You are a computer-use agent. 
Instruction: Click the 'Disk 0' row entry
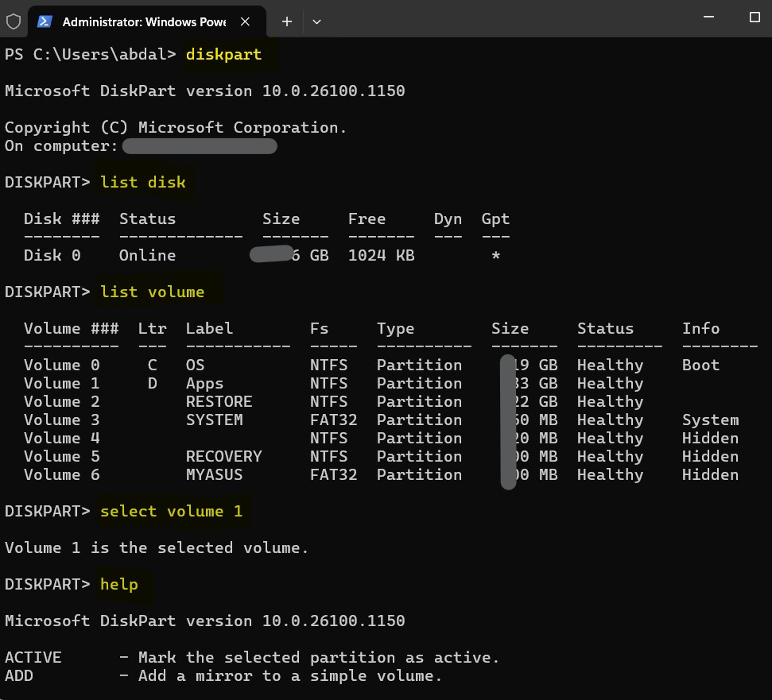52,255
